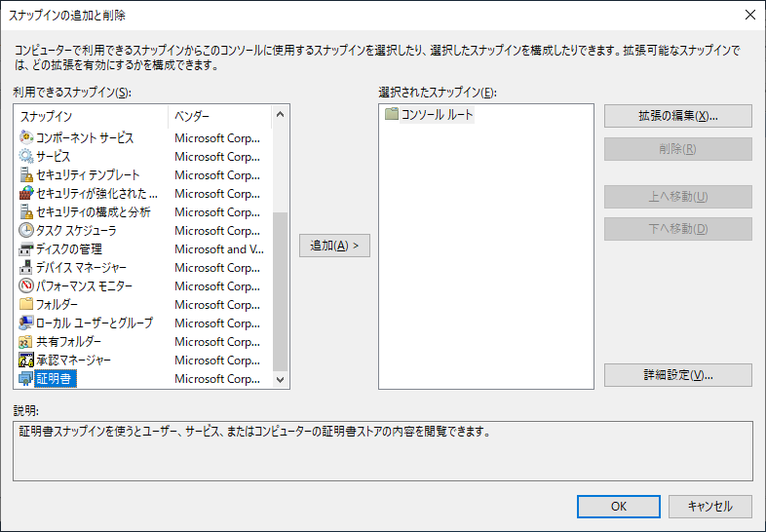Select the 共有フォルダー icon
This screenshot has height=532, width=766.
[x=26, y=341]
